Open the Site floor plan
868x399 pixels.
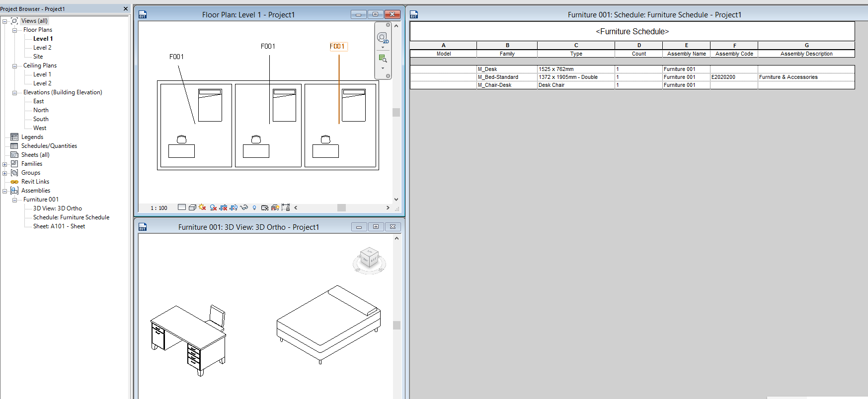coord(38,57)
